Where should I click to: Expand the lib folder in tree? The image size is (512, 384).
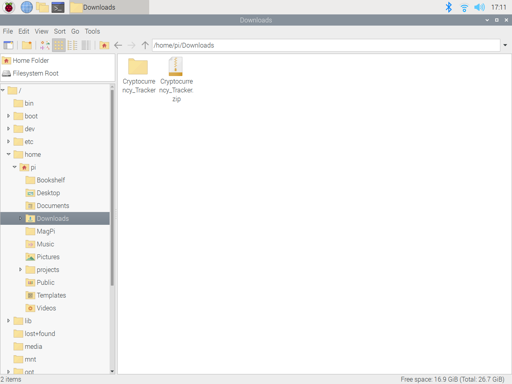click(9, 321)
